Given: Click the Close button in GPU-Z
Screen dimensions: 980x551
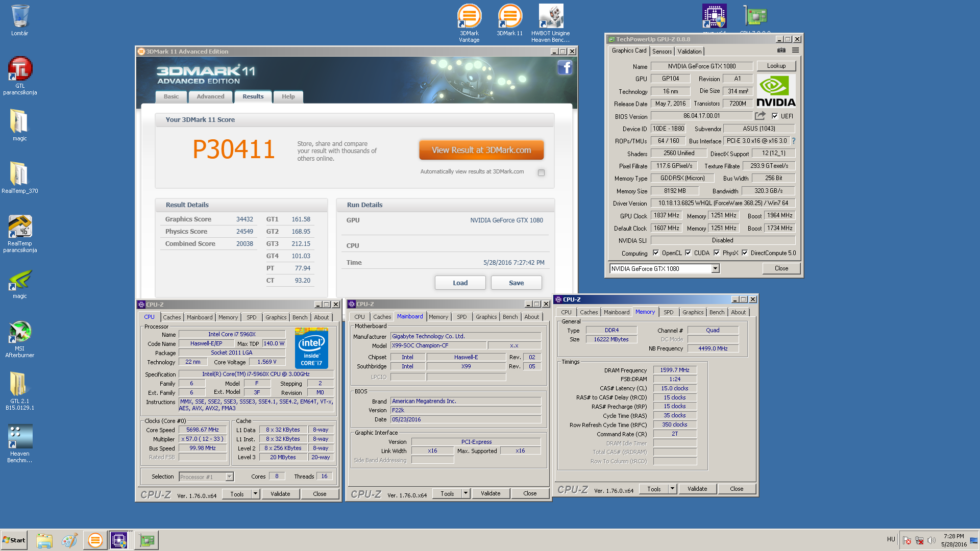Looking at the screenshot, I should pos(781,268).
